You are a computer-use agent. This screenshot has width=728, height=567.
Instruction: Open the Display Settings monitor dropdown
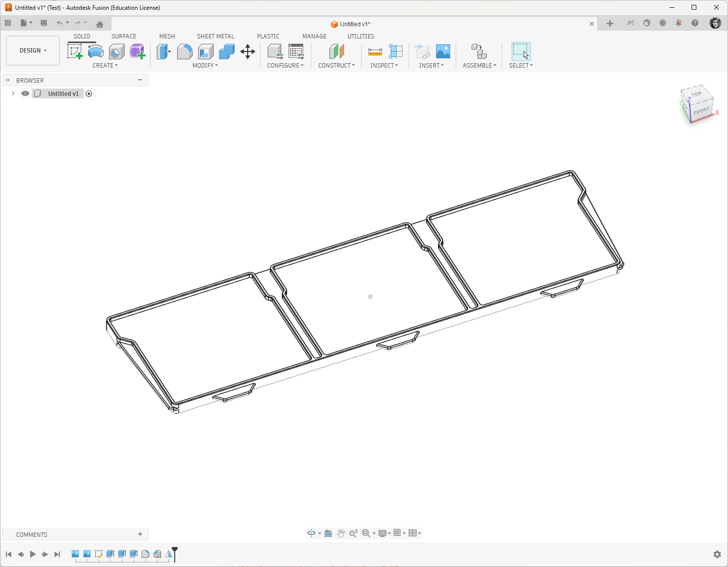click(x=385, y=533)
